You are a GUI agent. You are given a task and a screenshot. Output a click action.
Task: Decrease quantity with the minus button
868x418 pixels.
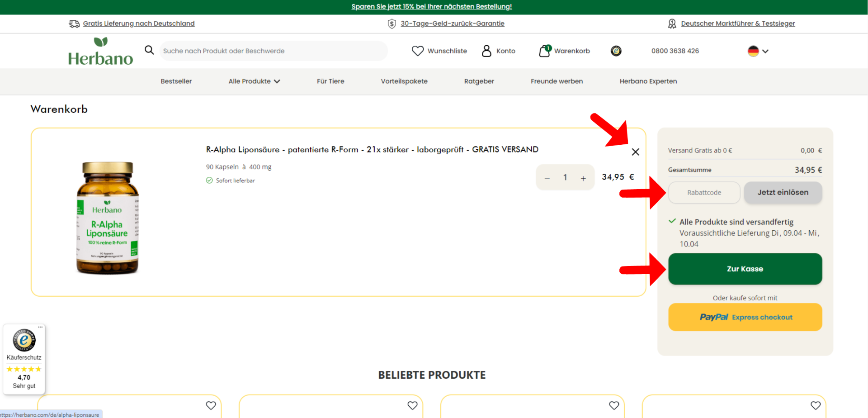coord(547,178)
